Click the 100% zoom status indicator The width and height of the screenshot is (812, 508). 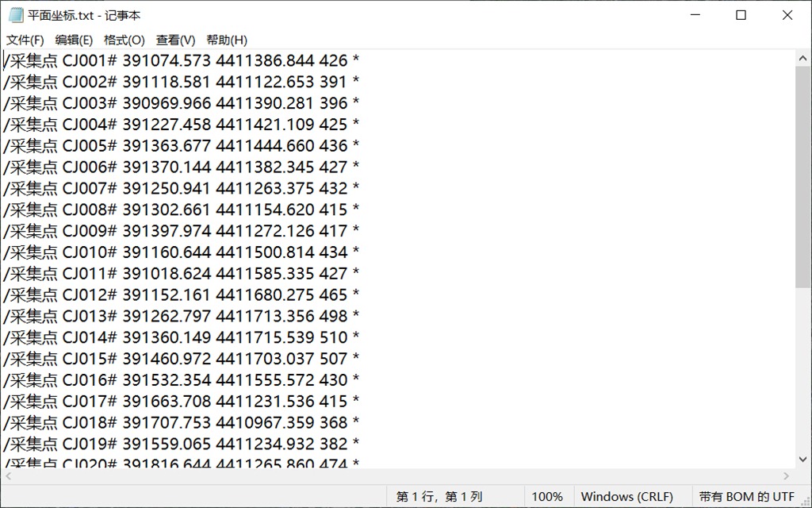click(x=546, y=497)
